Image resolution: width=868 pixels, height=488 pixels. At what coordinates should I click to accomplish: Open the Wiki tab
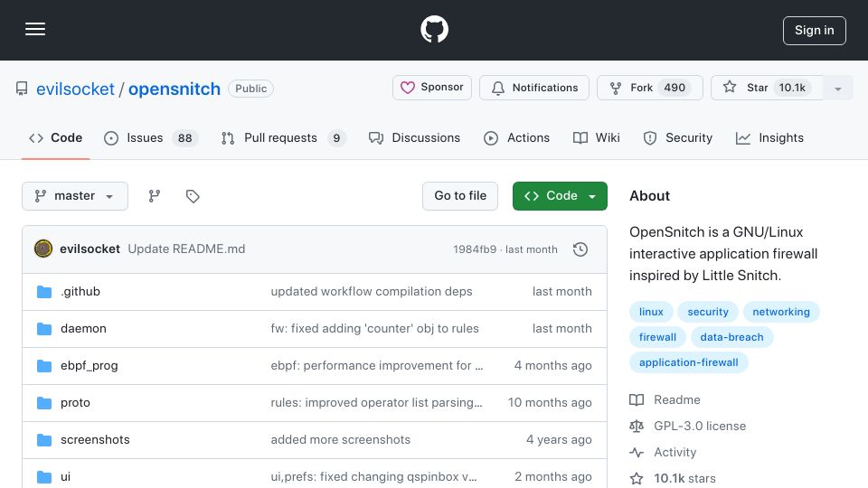click(596, 137)
